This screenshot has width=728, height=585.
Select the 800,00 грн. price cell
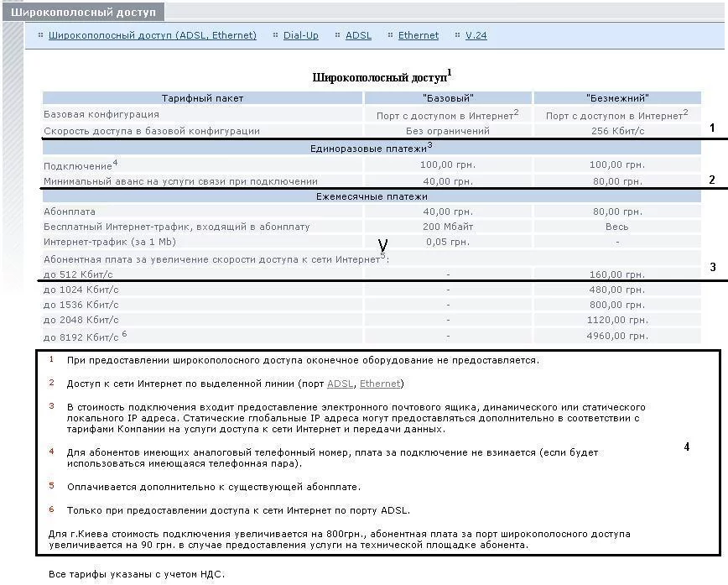[x=617, y=305]
